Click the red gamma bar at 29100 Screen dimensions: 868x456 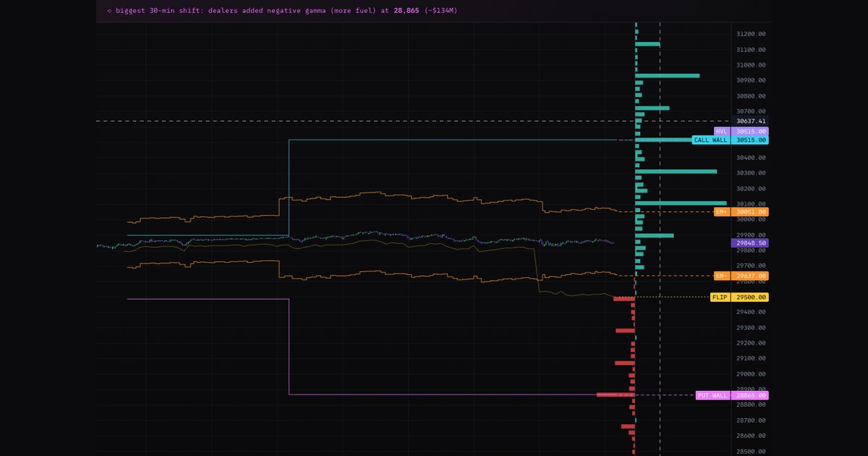tap(625, 363)
